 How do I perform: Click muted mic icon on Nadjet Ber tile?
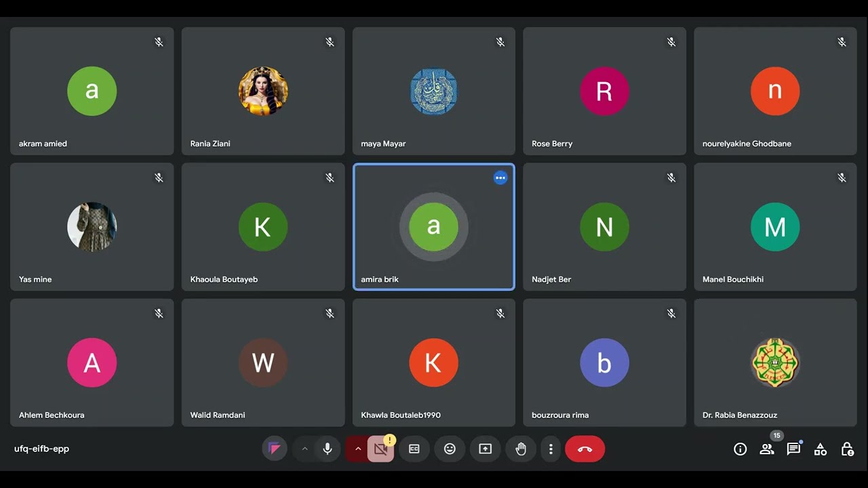point(671,178)
